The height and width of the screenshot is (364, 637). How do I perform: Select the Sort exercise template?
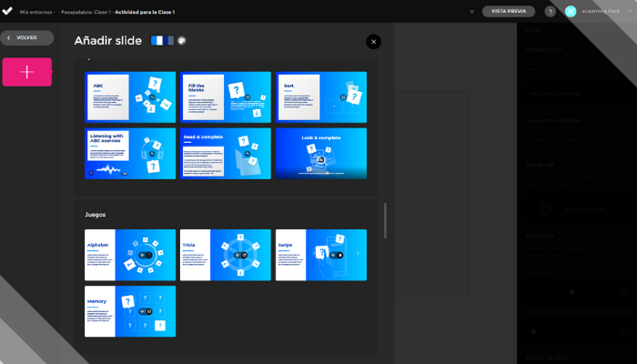pos(321,97)
